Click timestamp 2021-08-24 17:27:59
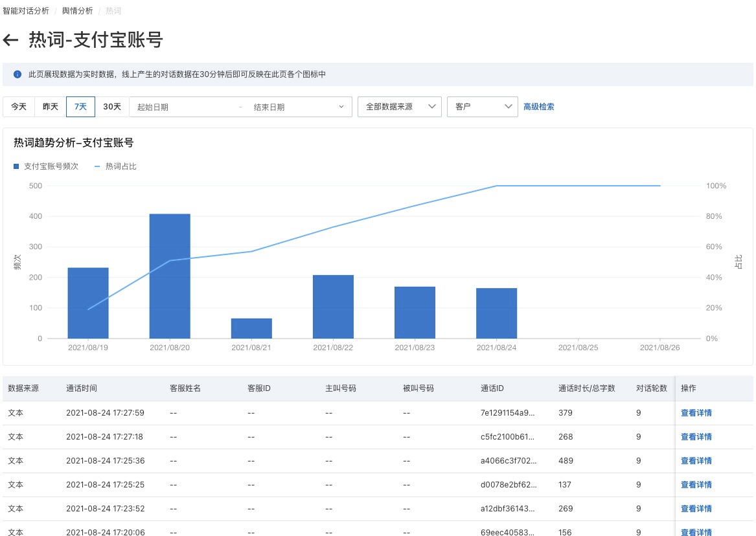The image size is (756, 536). (x=105, y=413)
